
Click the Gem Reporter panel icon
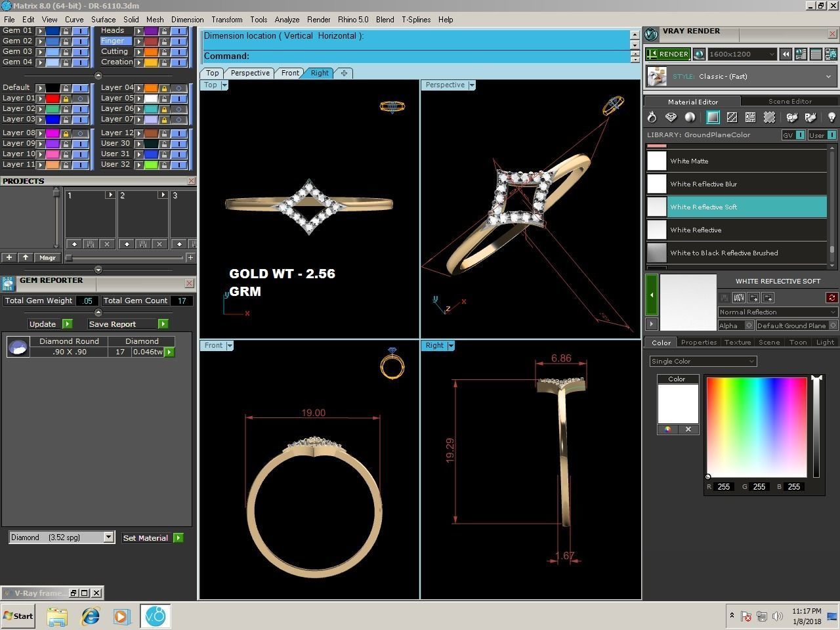click(x=8, y=283)
